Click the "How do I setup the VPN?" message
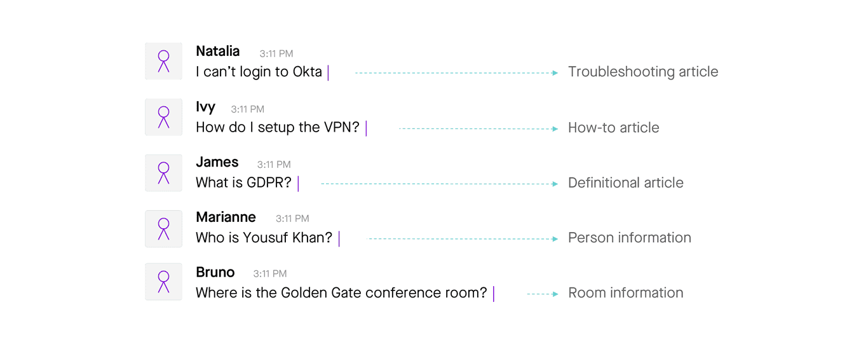The width and height of the screenshot is (868, 356). 277,128
